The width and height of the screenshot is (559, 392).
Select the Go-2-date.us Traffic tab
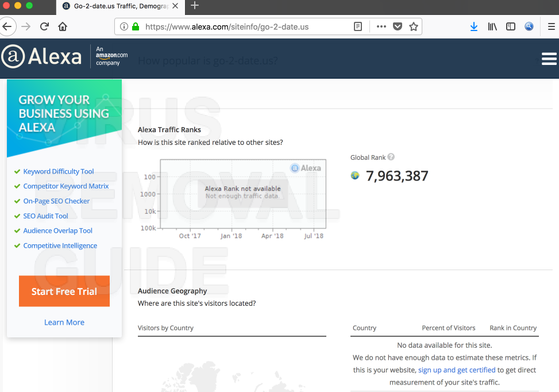(x=121, y=6)
